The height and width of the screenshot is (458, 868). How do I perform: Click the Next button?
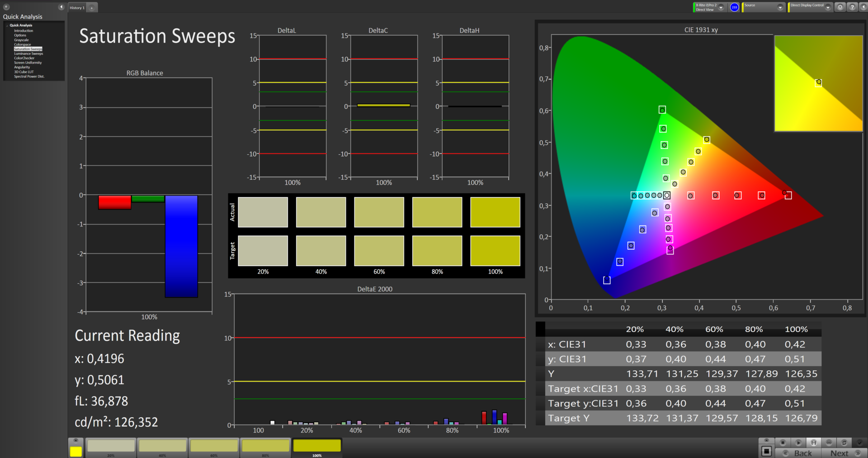(x=840, y=453)
